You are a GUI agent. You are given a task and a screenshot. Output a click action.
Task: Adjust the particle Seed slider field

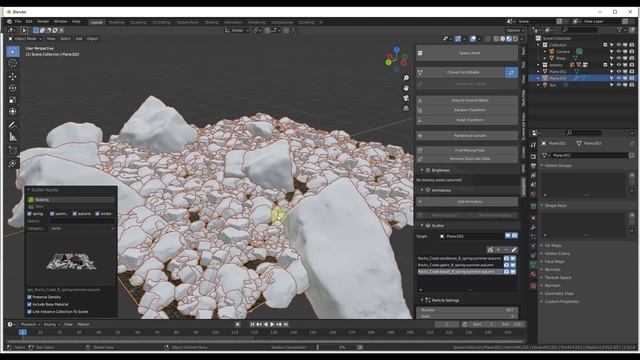[467, 316]
